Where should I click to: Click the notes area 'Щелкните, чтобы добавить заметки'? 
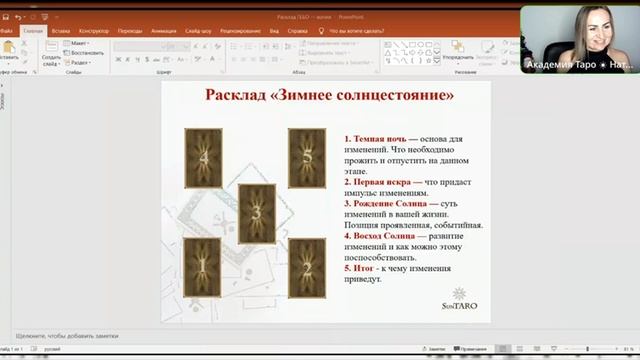67,336
